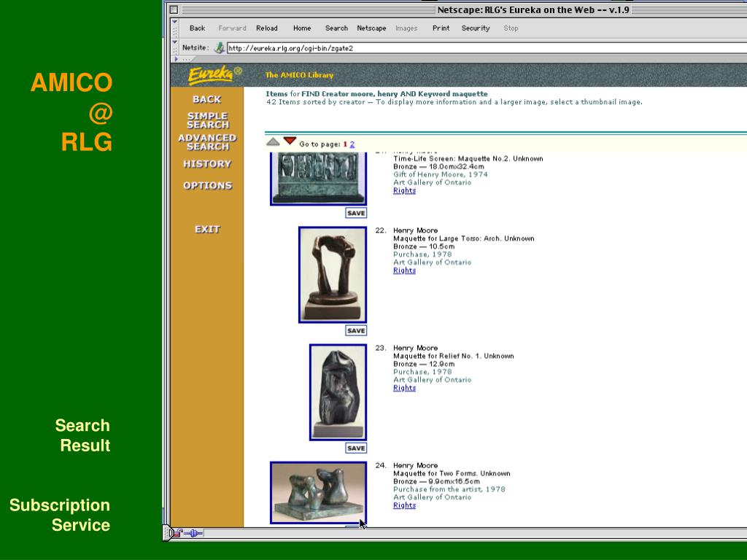This screenshot has height=560, width=747.
Task: Open Rights link for Two Forms
Action: [x=404, y=506]
